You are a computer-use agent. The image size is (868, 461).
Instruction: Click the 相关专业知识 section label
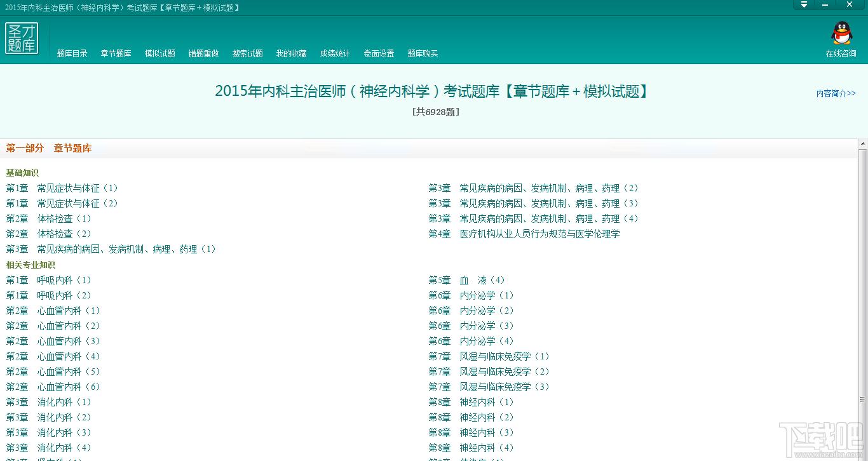pos(31,265)
